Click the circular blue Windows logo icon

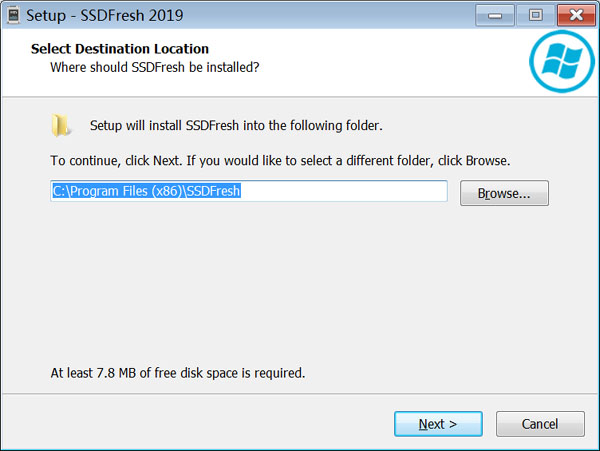(x=562, y=61)
